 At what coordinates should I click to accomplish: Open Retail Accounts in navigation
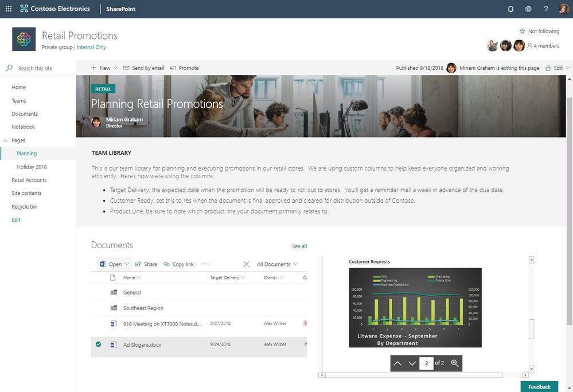tap(29, 180)
